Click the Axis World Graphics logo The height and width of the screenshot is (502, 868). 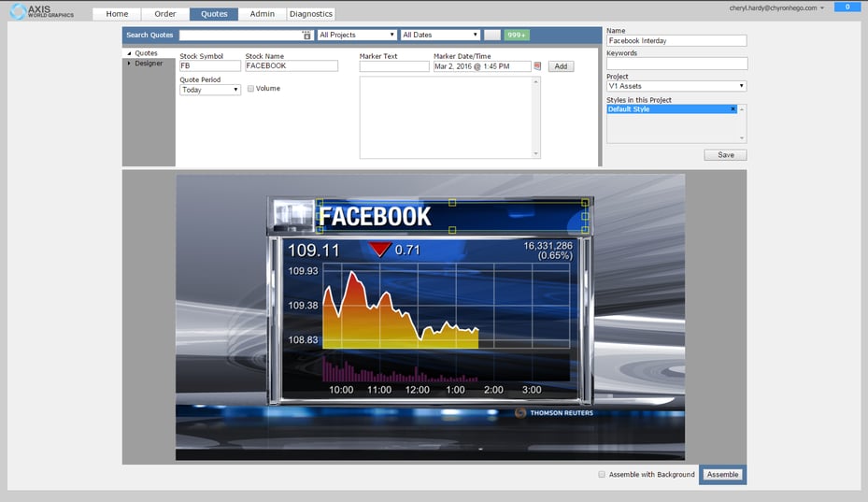(41, 12)
